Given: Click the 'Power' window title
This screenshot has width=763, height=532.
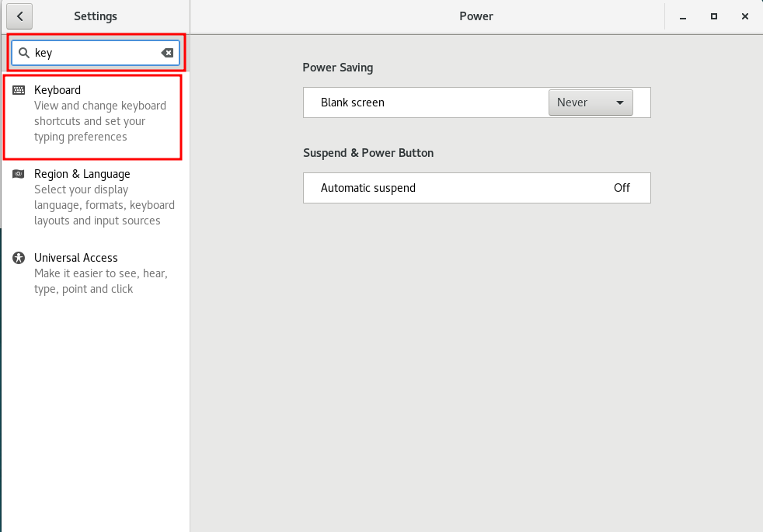Looking at the screenshot, I should click(476, 16).
